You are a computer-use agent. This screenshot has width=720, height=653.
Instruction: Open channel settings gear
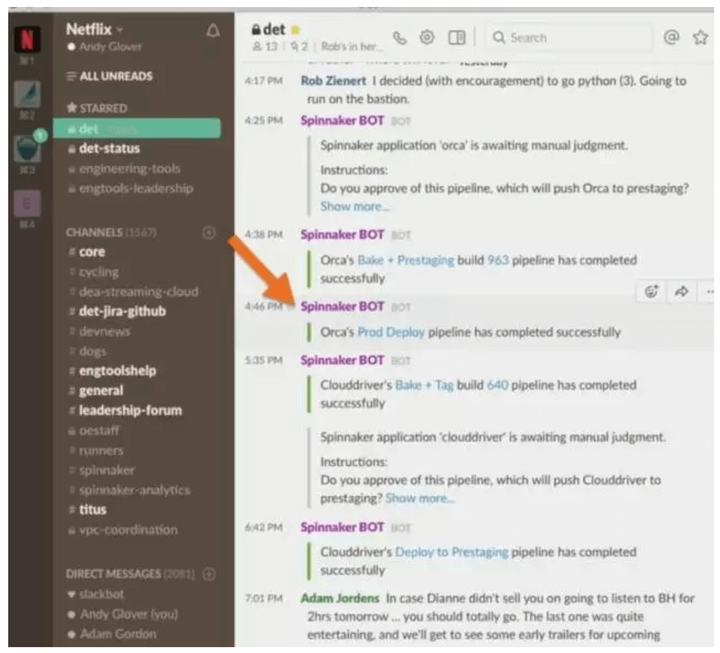(x=427, y=37)
